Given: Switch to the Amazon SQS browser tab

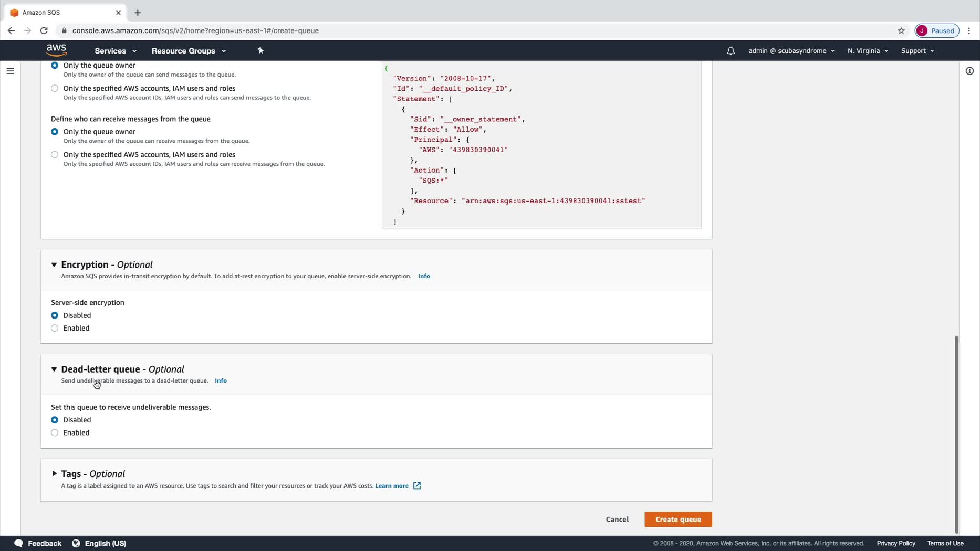Looking at the screenshot, I should tap(65, 13).
